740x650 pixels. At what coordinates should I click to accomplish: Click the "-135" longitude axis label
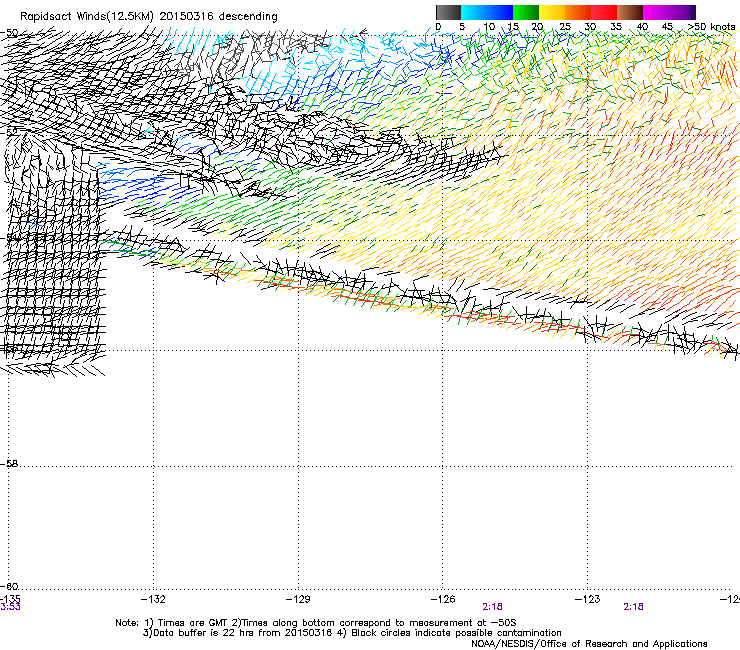tap(10, 599)
